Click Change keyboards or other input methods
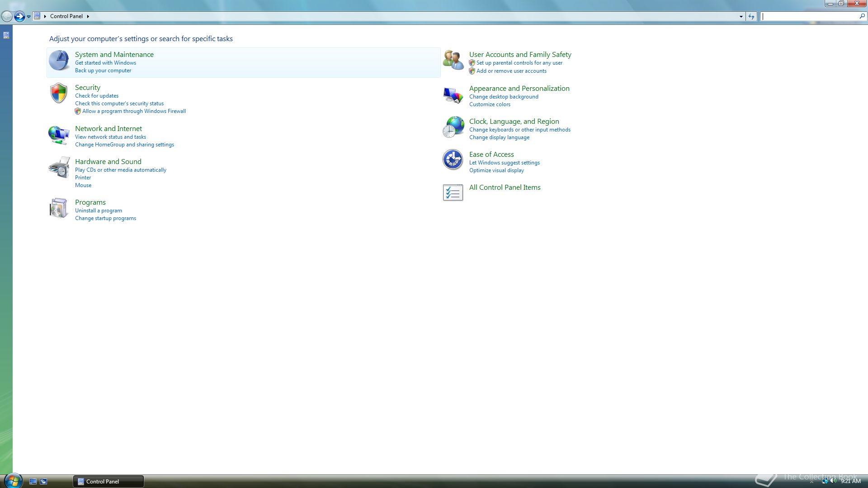 coord(520,130)
